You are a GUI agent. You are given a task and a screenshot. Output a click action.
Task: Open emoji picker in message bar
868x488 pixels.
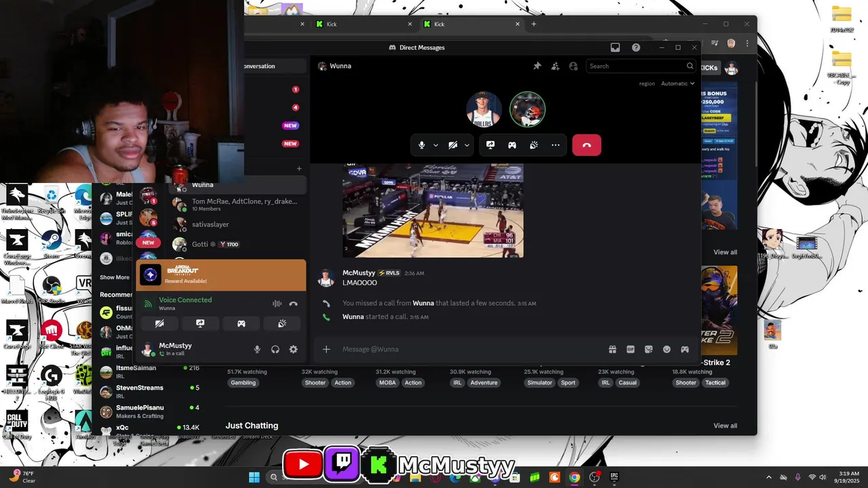(667, 349)
